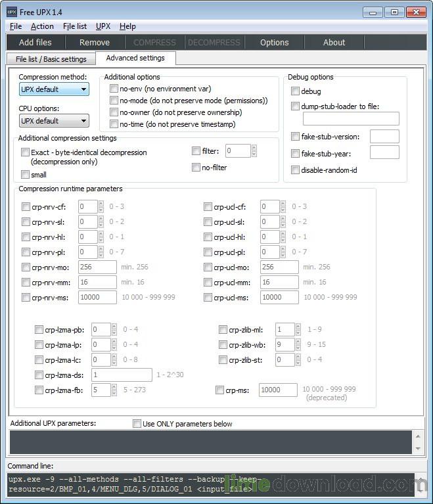433x504 pixels.
Task: Enable Use ONLY parameters below checkbox
Action: (137, 424)
